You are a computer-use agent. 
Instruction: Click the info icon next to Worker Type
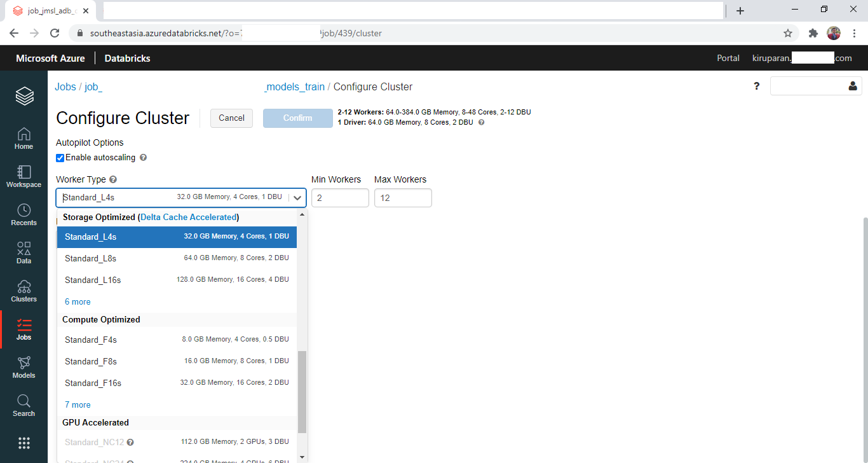pyautogui.click(x=113, y=180)
